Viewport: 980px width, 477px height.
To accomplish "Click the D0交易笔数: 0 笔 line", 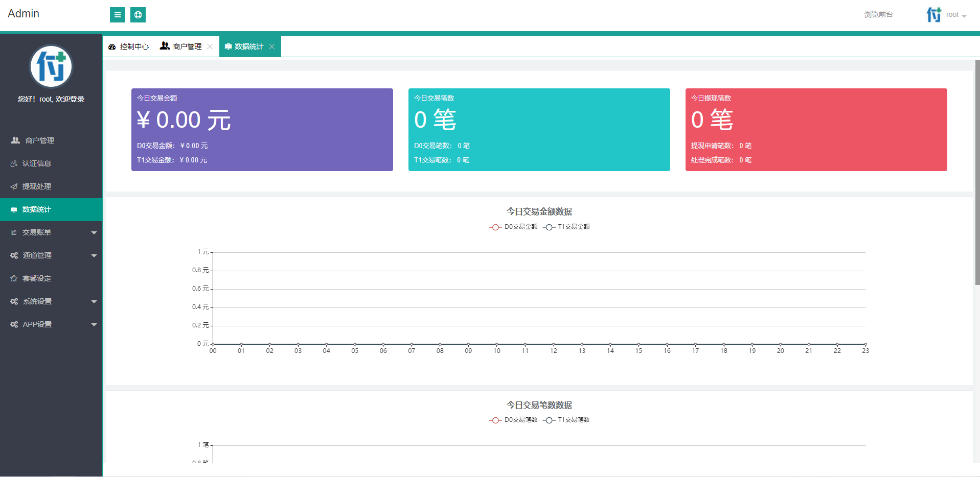I will (442, 146).
